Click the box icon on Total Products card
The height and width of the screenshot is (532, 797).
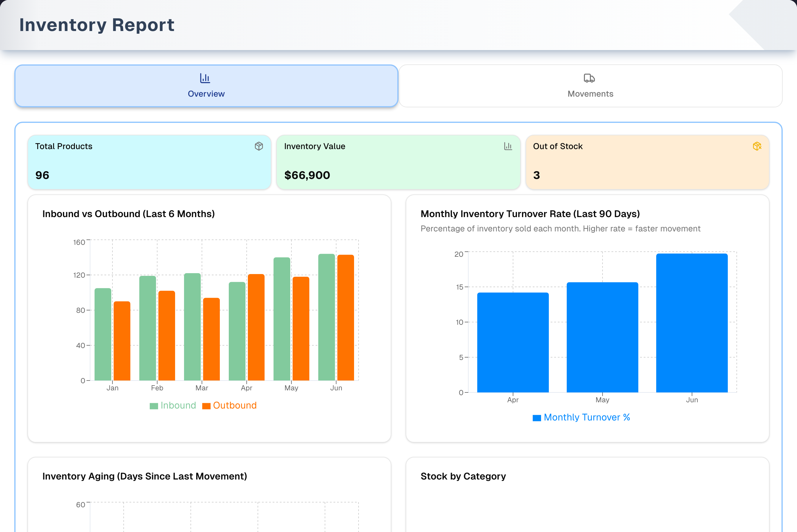[259, 146]
